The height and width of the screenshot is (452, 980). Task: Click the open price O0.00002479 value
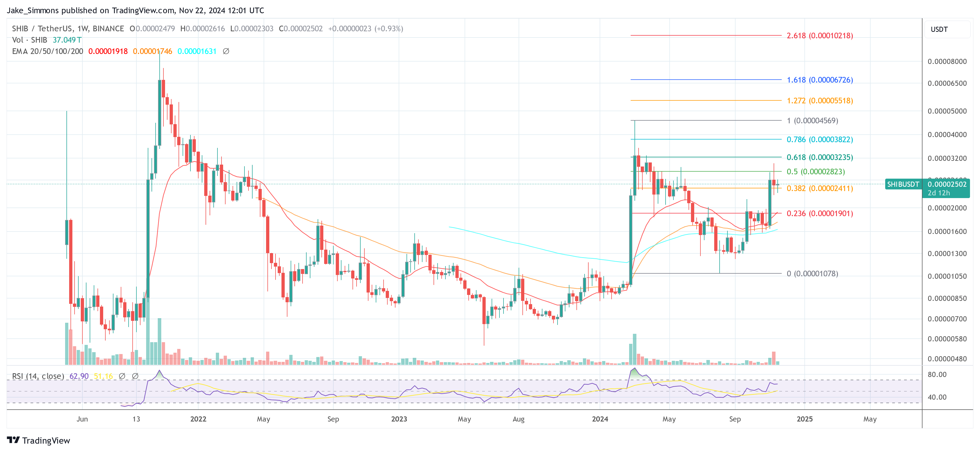coord(152,29)
